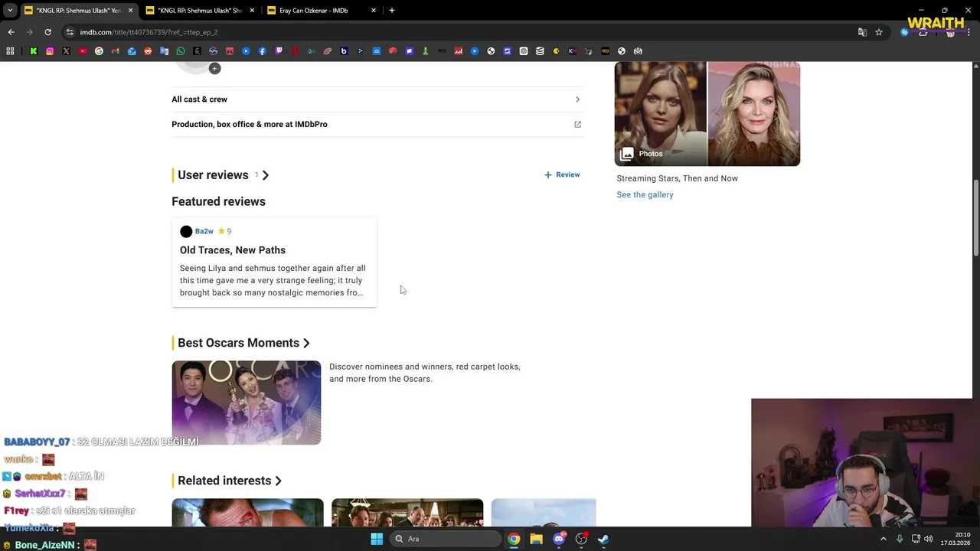Click Related interests heading
The height and width of the screenshot is (551, 980).
click(x=224, y=481)
